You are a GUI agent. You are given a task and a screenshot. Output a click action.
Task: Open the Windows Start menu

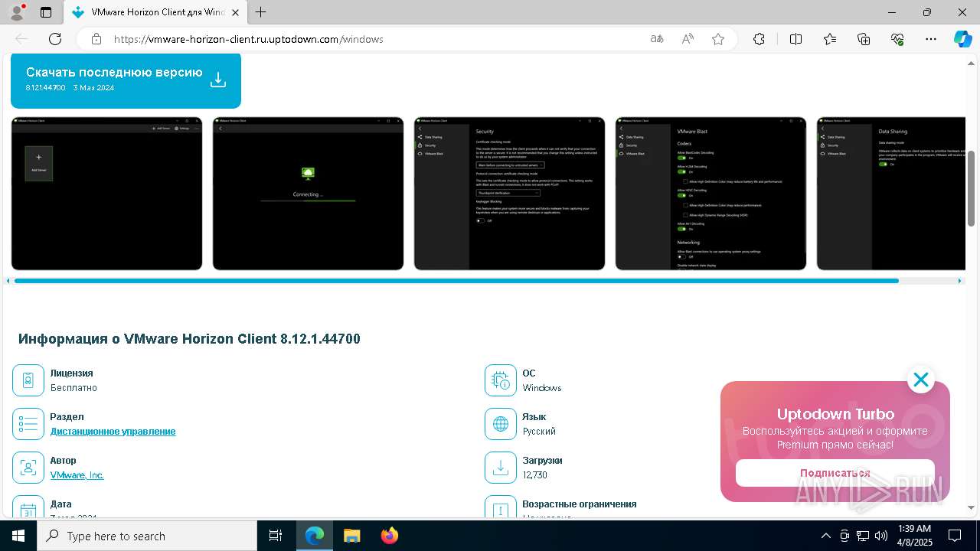coord(18,536)
